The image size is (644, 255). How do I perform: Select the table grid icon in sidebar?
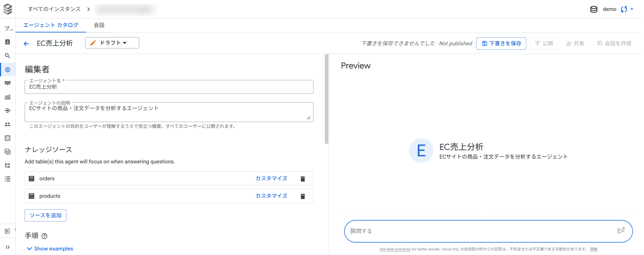(x=8, y=138)
